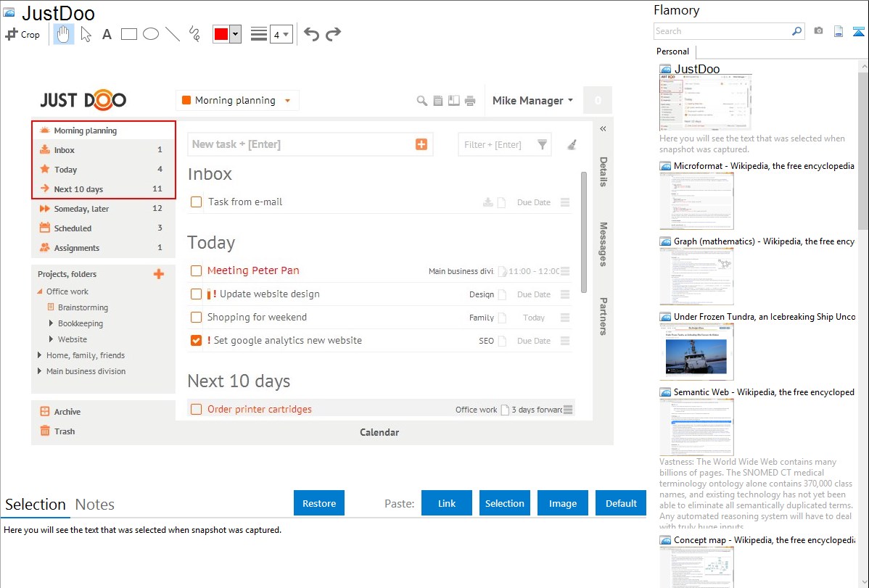869x588 pixels.
Task: Add a project with the orange plus
Action: tap(159, 274)
